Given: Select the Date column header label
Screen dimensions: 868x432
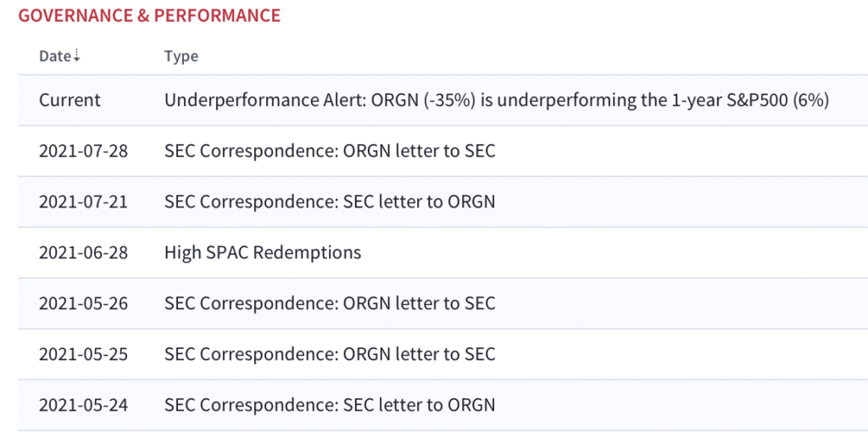Looking at the screenshot, I should click(55, 56).
